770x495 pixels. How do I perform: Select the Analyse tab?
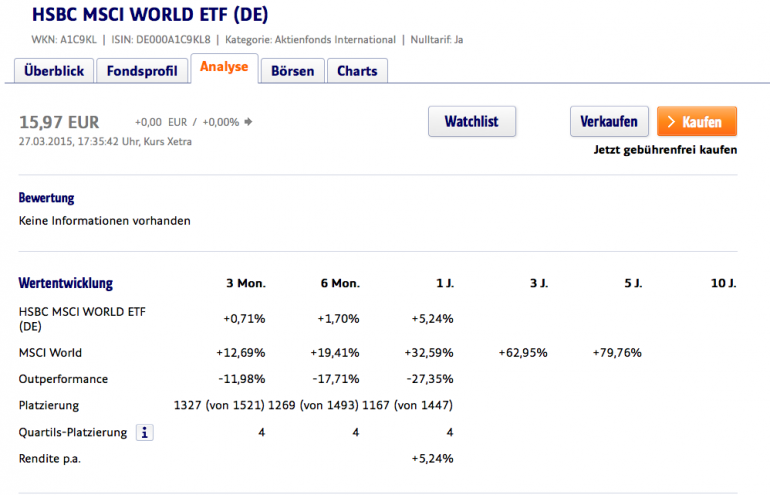pyautogui.click(x=224, y=68)
